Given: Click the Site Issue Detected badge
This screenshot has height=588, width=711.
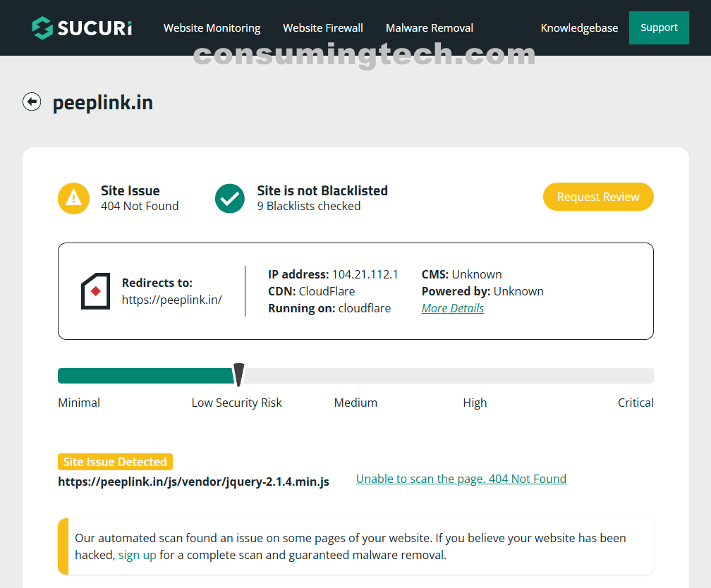Looking at the screenshot, I should point(115,462).
